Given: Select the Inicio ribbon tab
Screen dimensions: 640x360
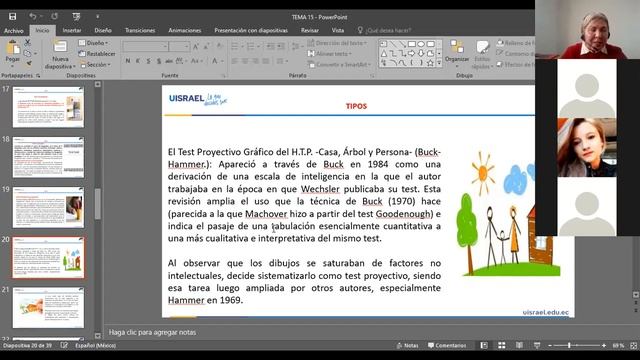Looking at the screenshot, I should point(42,31).
